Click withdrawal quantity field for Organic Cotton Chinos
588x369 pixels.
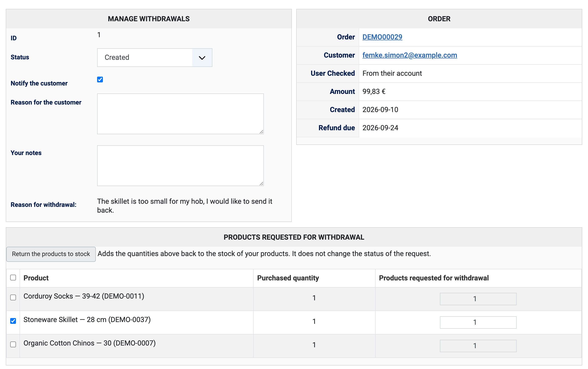(478, 346)
